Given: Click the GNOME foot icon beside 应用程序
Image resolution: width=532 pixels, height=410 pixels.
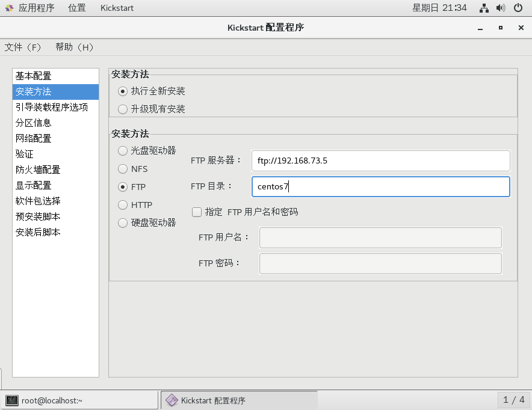Looking at the screenshot, I should click(x=10, y=8).
